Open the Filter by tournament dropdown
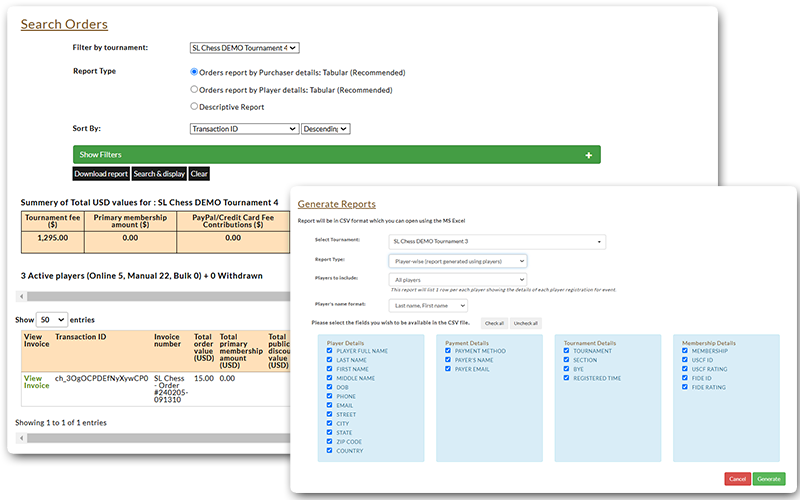 (x=244, y=47)
